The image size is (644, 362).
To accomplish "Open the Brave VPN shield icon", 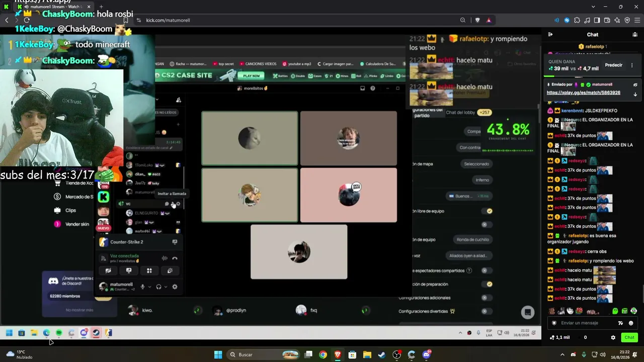I will [x=627, y=20].
